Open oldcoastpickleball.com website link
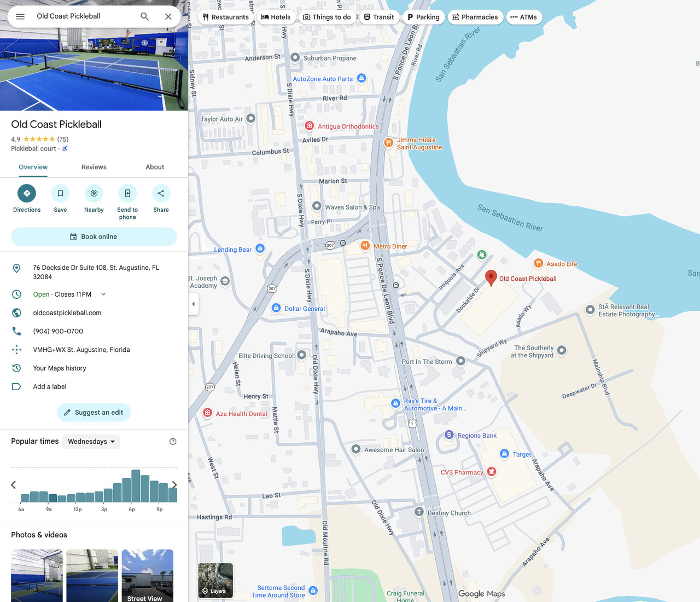 (x=67, y=313)
